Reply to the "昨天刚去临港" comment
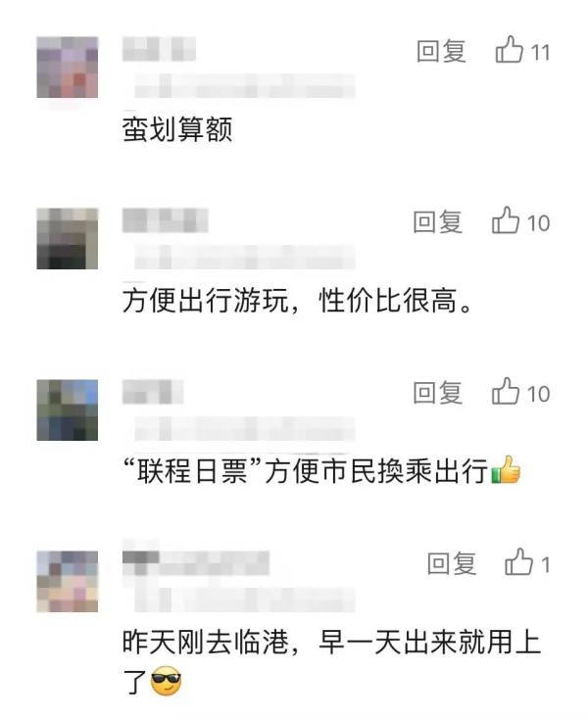Screen dimensions: 588x720 point(452,564)
